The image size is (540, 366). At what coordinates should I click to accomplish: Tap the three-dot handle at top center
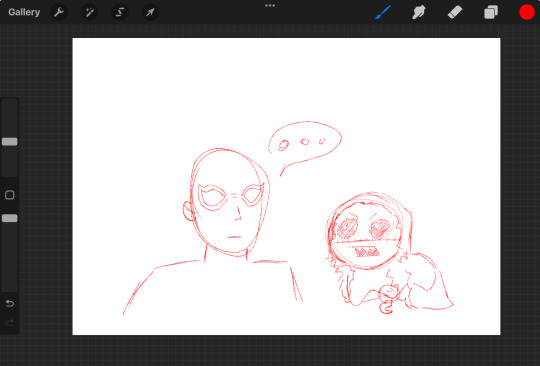[270, 6]
